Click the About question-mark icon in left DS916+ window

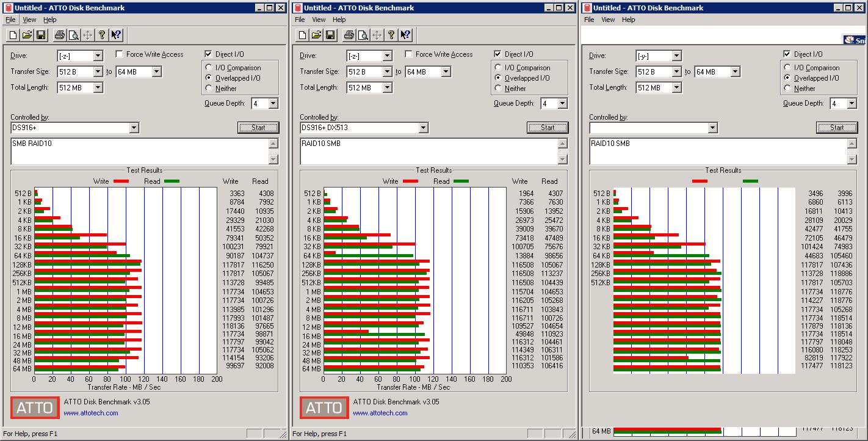[x=102, y=35]
